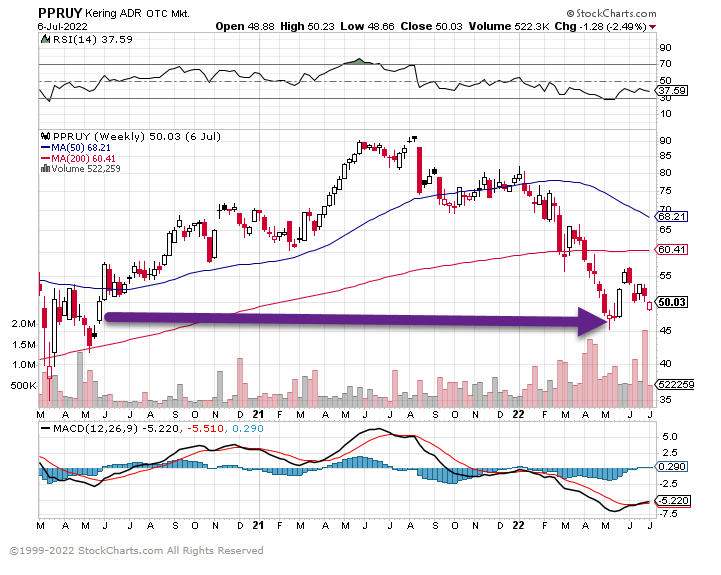Screen dimensions: 721x575
Task: Click the green overbought RSI shaded peak
Action: [x=360, y=61]
